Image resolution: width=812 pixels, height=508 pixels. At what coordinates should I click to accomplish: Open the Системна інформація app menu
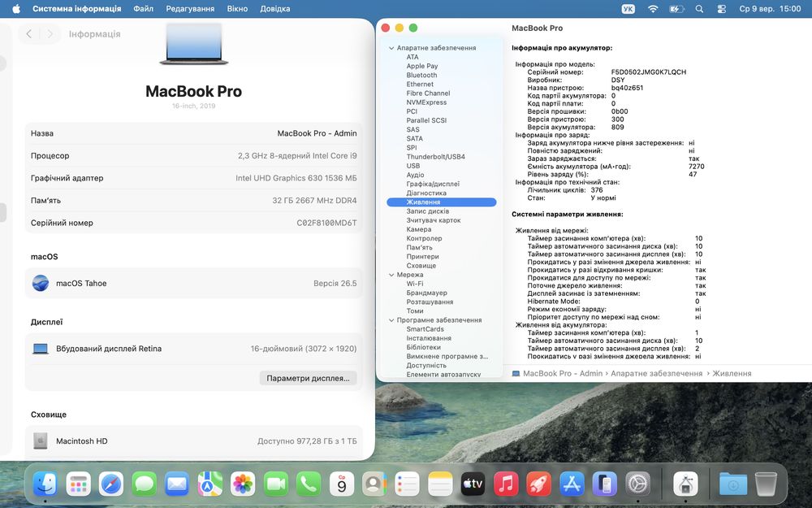(x=76, y=9)
